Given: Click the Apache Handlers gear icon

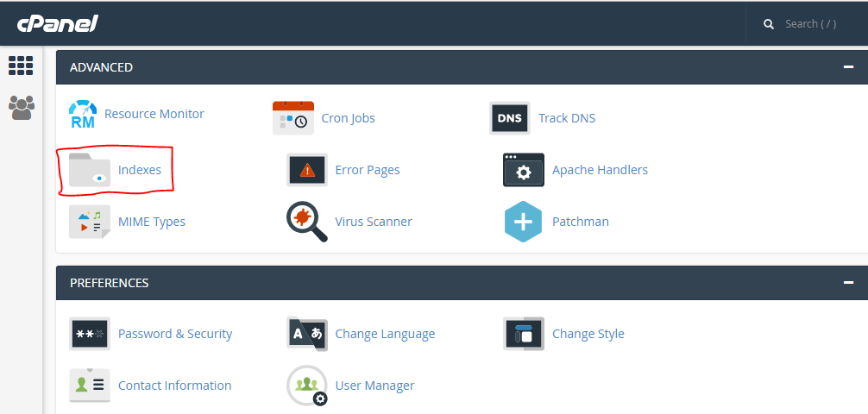Looking at the screenshot, I should click(524, 170).
